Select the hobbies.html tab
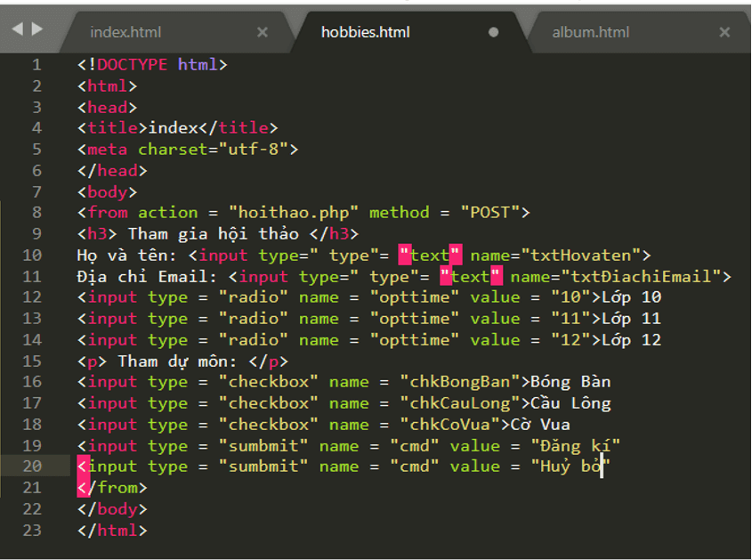The image size is (752, 560). [365, 32]
